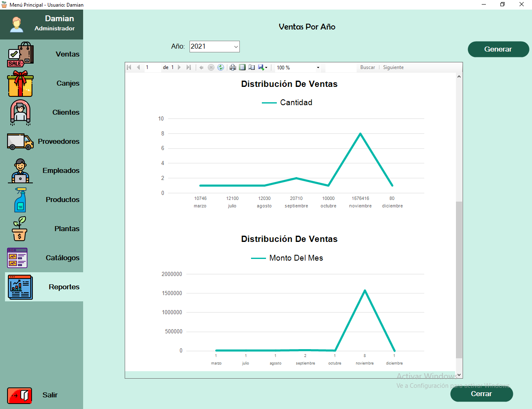The width and height of the screenshot is (532, 409).
Task: Click the scrollbar down arrow
Action: [x=459, y=375]
